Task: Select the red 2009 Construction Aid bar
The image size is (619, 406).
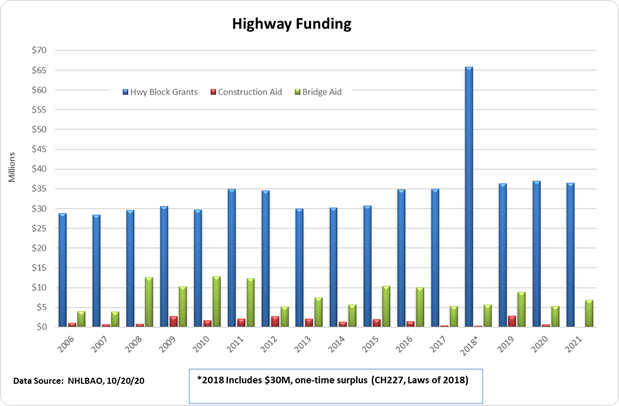Action: [173, 321]
